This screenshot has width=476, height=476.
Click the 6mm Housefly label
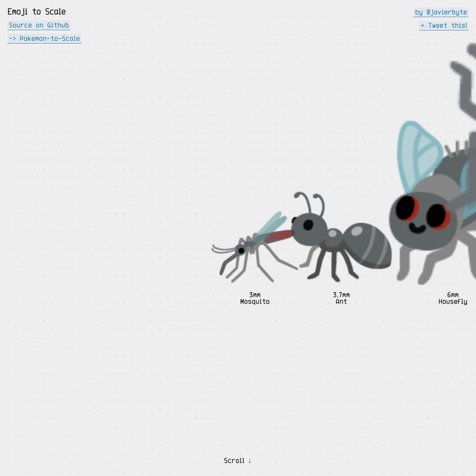(453, 298)
